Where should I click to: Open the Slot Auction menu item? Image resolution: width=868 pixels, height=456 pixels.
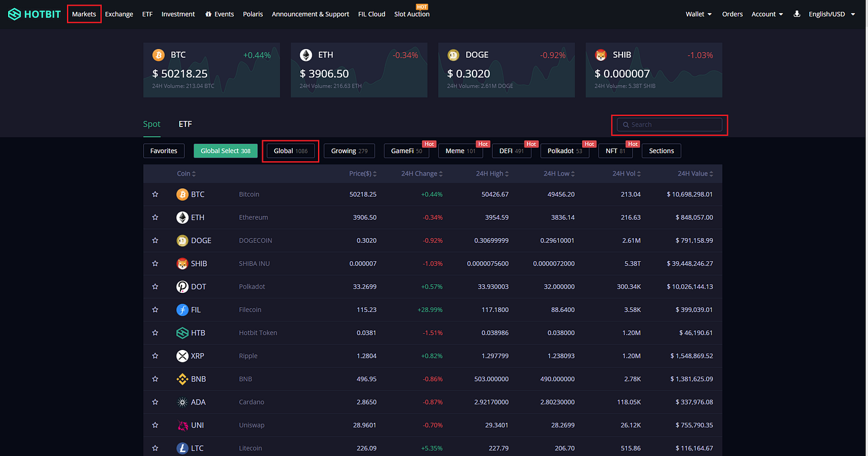point(412,14)
